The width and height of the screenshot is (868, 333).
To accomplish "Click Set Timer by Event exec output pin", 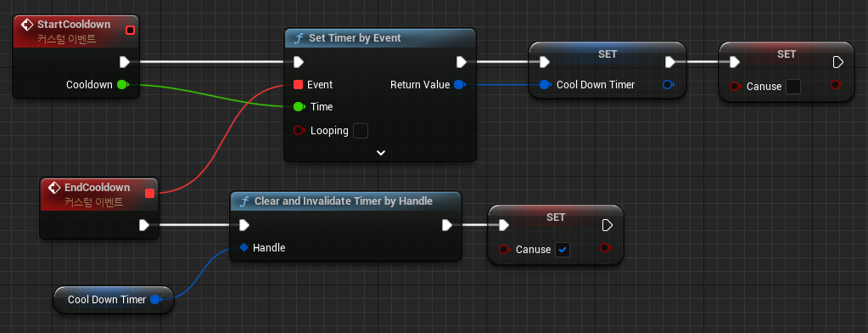I will coord(462,61).
